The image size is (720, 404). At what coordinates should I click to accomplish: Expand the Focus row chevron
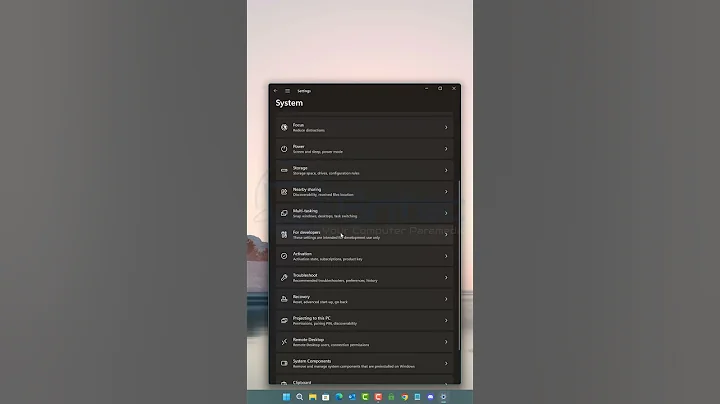click(446, 127)
